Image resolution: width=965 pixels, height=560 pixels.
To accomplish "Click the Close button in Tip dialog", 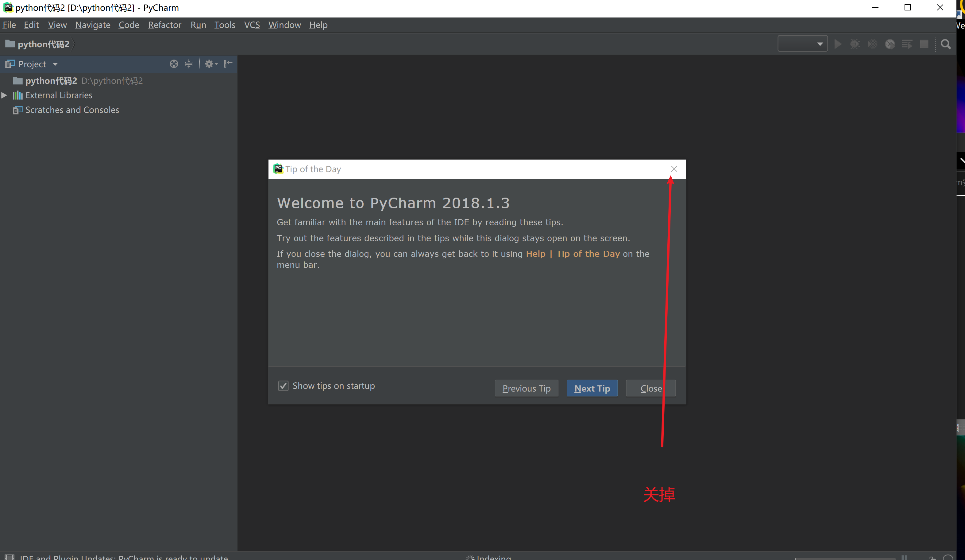I will (650, 388).
